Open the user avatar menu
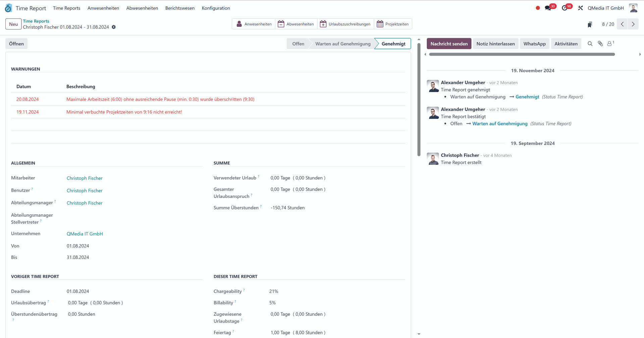644x338 pixels. [633, 8]
